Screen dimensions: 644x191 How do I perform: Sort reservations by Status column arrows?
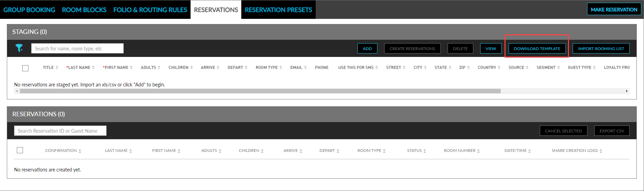425,151
